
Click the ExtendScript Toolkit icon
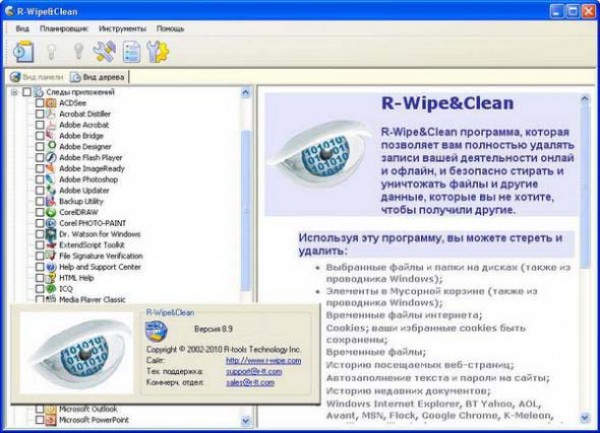(x=51, y=245)
